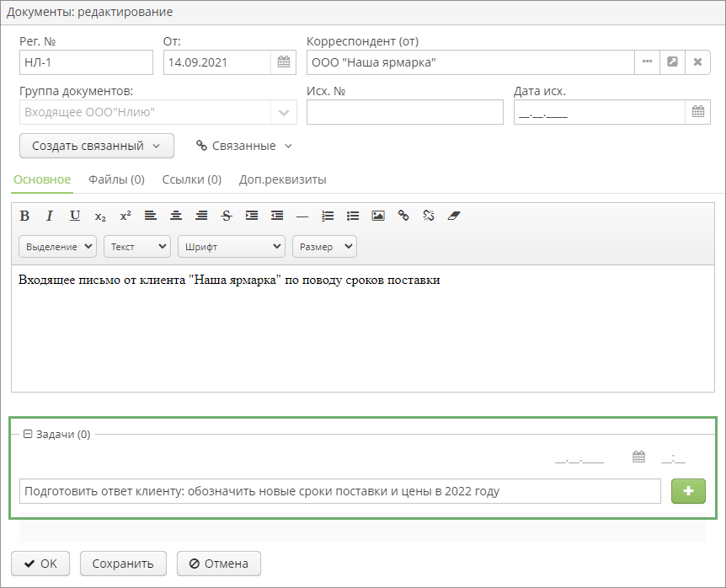
Task: Click the Дата исх. date input
Action: pyautogui.click(x=600, y=112)
